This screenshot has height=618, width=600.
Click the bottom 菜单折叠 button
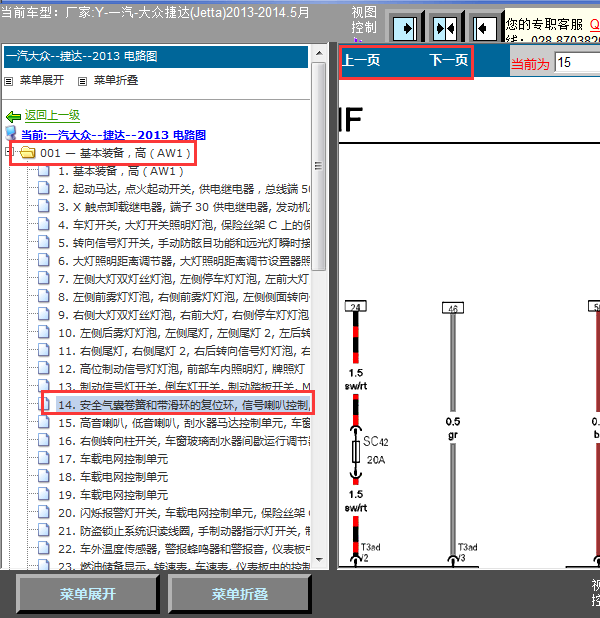240,594
